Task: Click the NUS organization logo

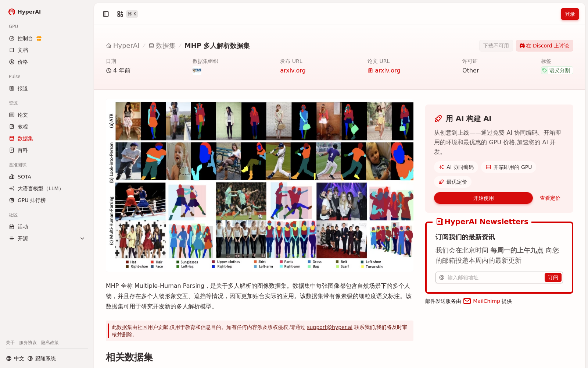Action: click(197, 70)
